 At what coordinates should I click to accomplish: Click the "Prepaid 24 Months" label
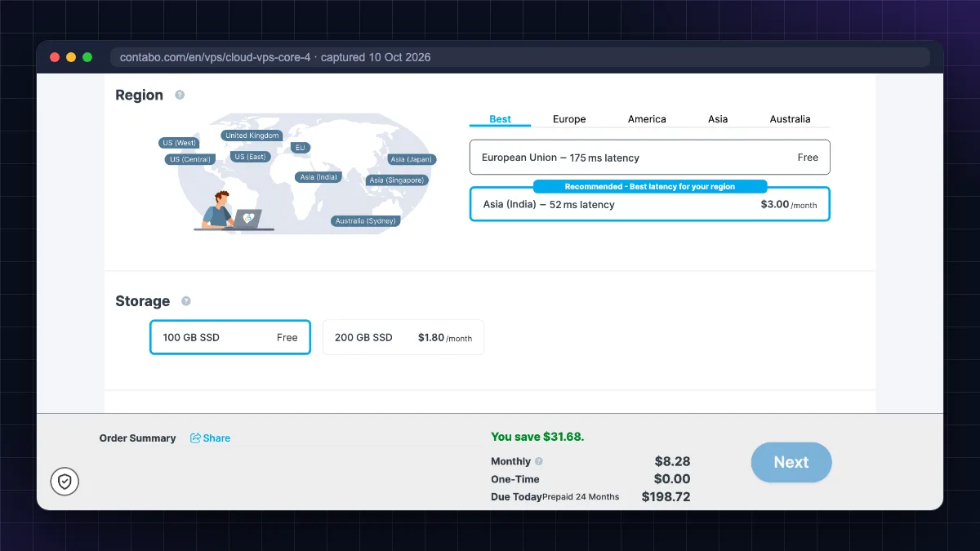pos(581,496)
